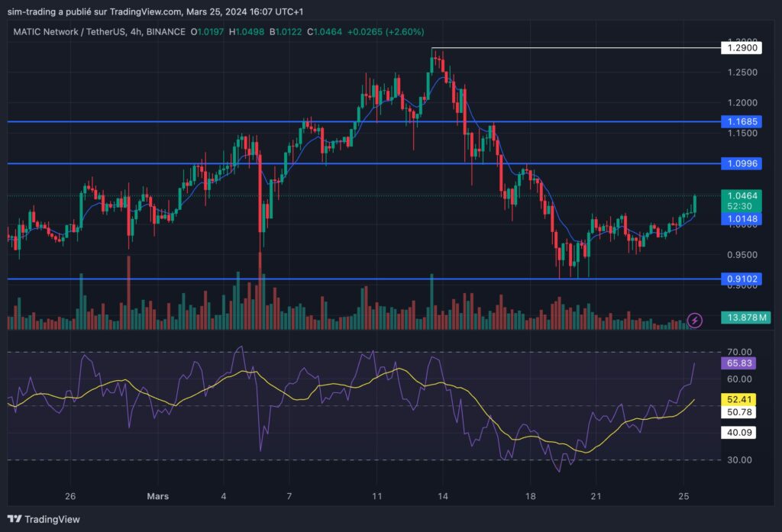Image resolution: width=782 pixels, height=532 pixels.
Task: Click the date label 14 on time axis
Action: [443, 496]
